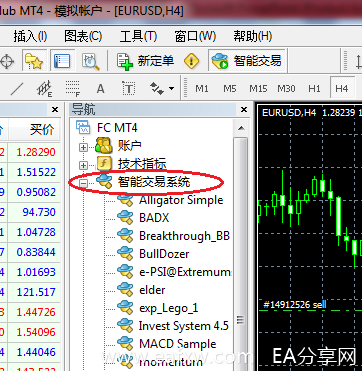Toggle the Navigator panel icon
Viewport: 362px width, 371px height.
tap(62, 61)
